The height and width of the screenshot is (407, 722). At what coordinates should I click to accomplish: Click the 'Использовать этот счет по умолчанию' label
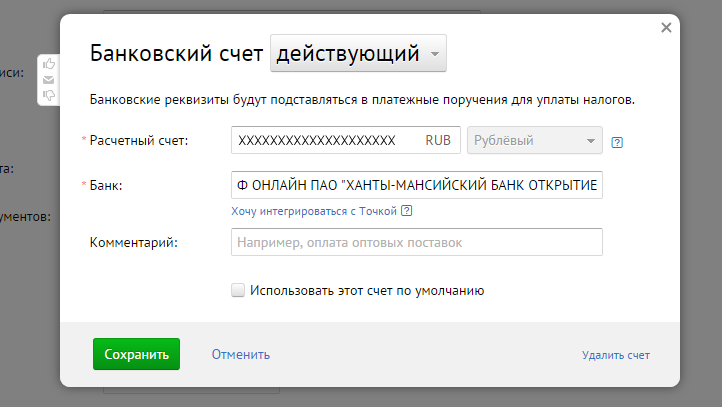(366, 290)
